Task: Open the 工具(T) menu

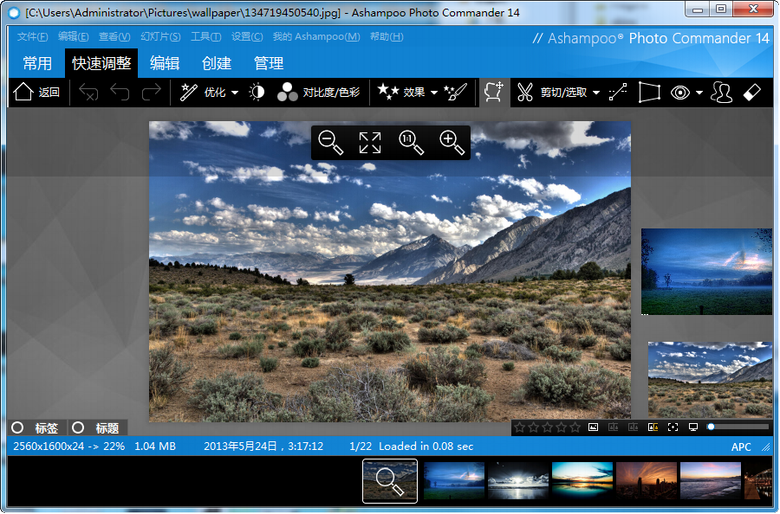Action: point(205,37)
